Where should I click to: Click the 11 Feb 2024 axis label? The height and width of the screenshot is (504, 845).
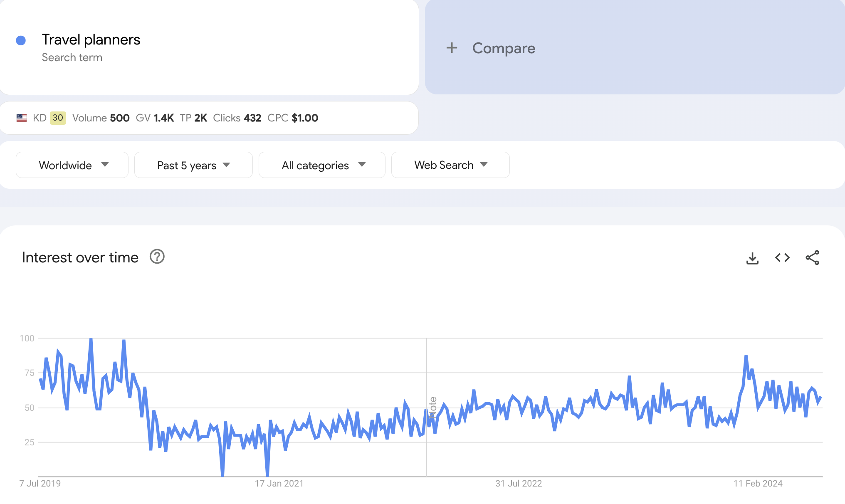coord(758,484)
